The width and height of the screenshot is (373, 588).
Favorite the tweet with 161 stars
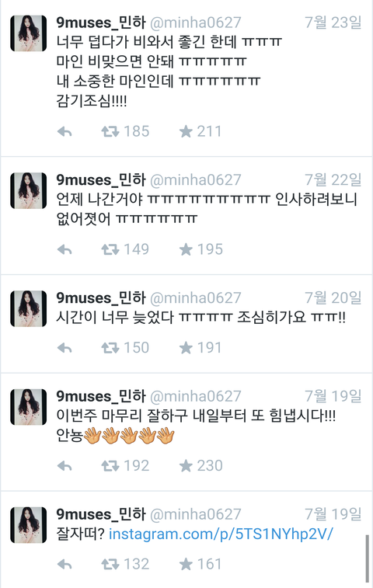[x=186, y=564]
